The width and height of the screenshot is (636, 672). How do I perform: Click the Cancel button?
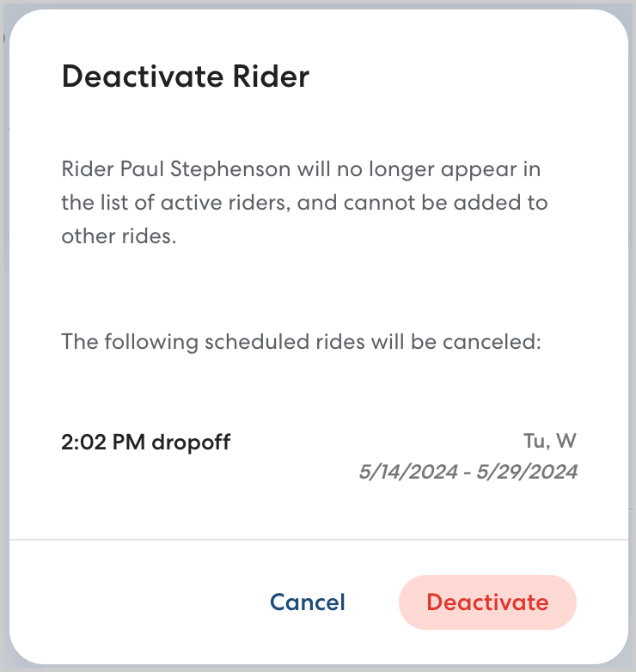click(307, 602)
